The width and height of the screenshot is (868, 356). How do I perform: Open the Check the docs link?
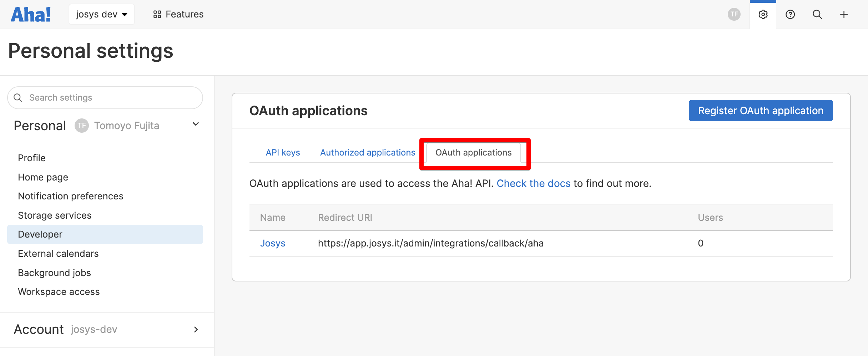point(533,183)
